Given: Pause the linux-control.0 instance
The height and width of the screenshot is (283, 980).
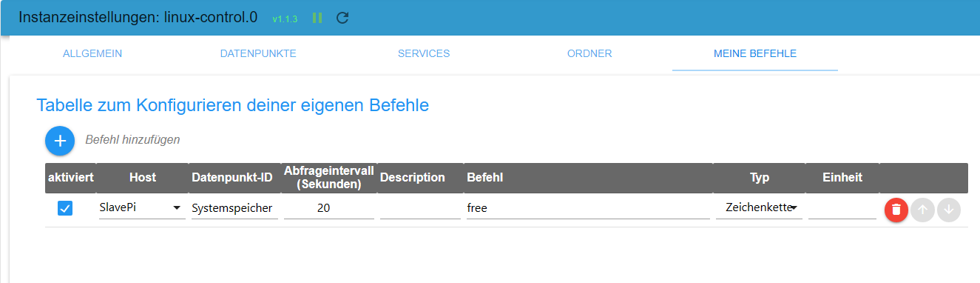Looking at the screenshot, I should pyautogui.click(x=317, y=18).
